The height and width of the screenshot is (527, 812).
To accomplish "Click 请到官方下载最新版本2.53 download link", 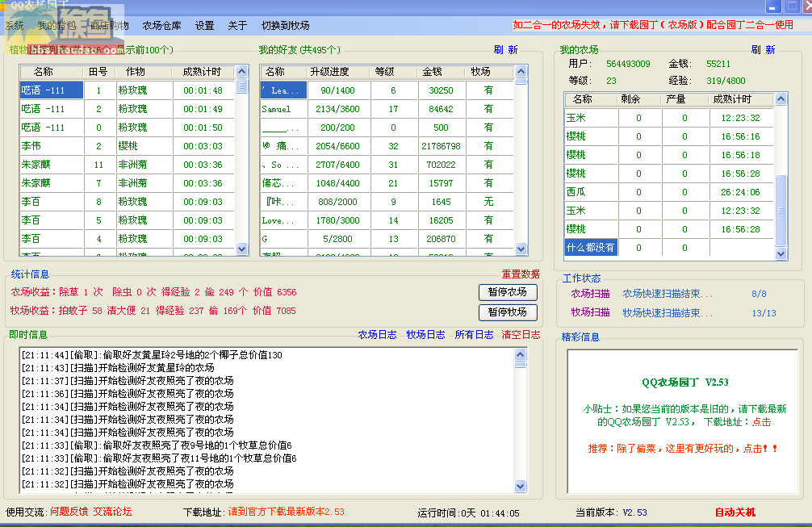I will 286,512.
